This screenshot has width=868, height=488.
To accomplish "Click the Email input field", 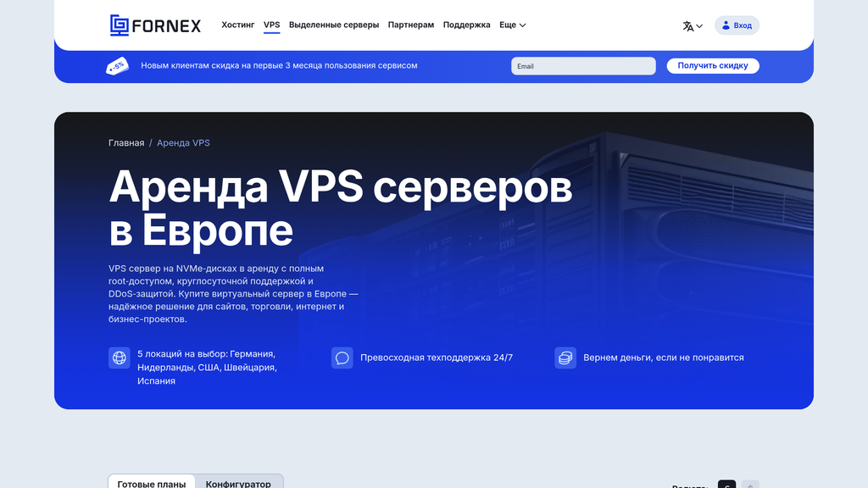I will (583, 65).
